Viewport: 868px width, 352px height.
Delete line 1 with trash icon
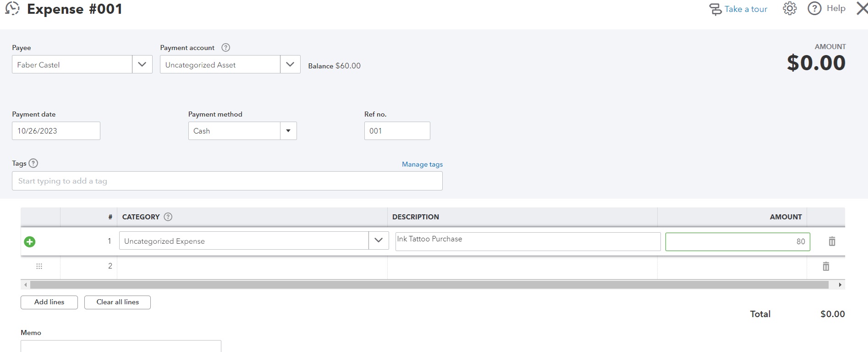pos(832,241)
